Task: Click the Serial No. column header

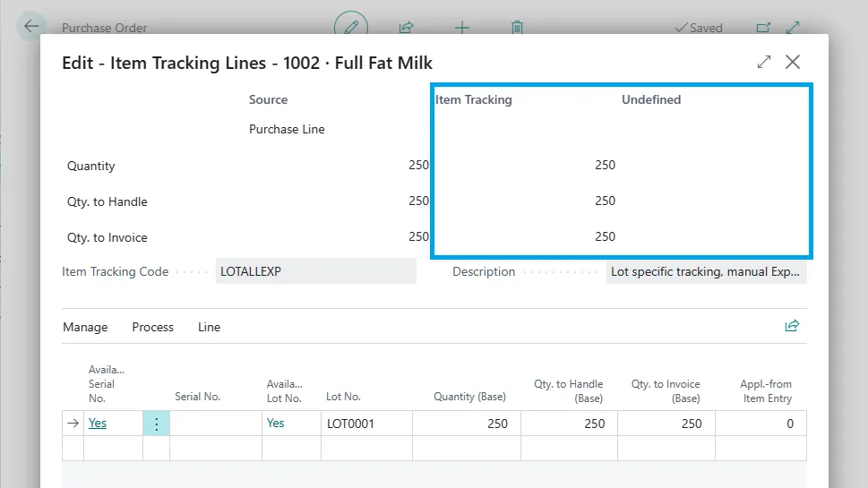Action: [198, 397]
